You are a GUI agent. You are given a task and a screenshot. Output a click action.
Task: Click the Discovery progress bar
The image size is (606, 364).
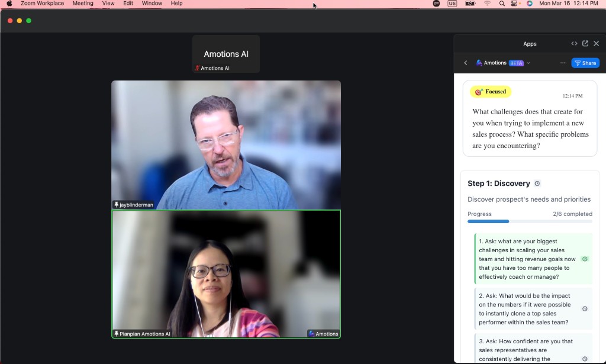click(x=530, y=221)
